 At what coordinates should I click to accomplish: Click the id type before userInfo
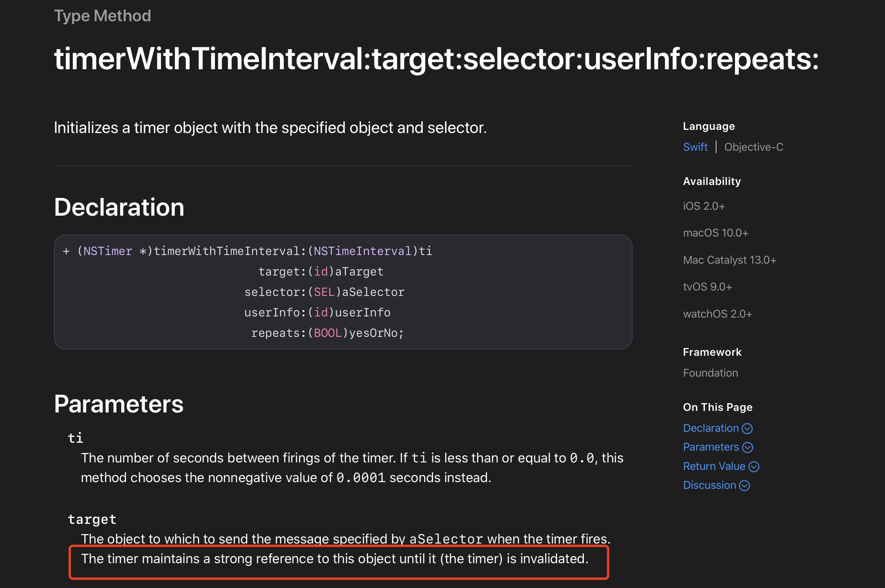pos(320,312)
